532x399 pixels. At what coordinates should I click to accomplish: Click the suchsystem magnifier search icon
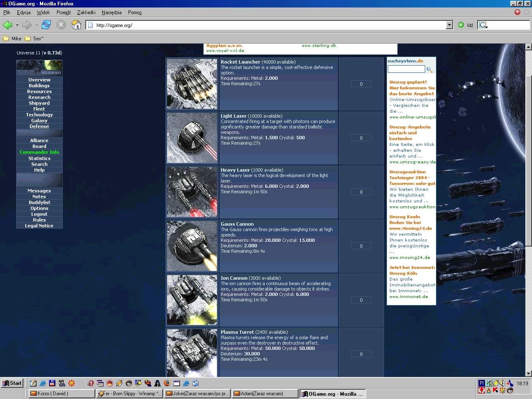tap(429, 69)
